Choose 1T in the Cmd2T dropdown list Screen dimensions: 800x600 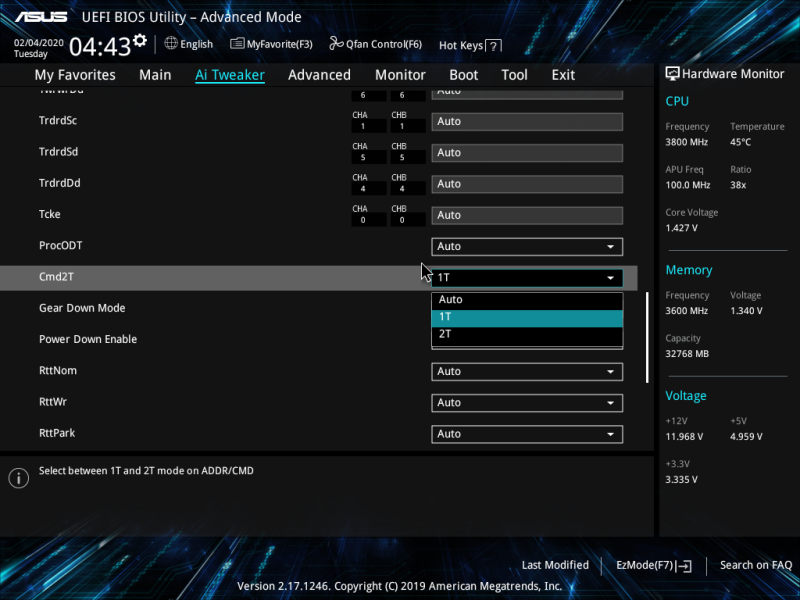tap(527, 317)
